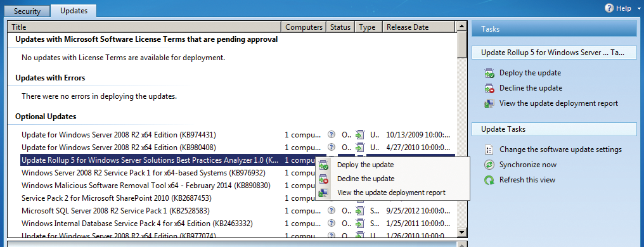Select Microsoft SQL Server 2008 R2 Service Pack 1 row
Viewport: 644px width, 247px height.
(238, 211)
